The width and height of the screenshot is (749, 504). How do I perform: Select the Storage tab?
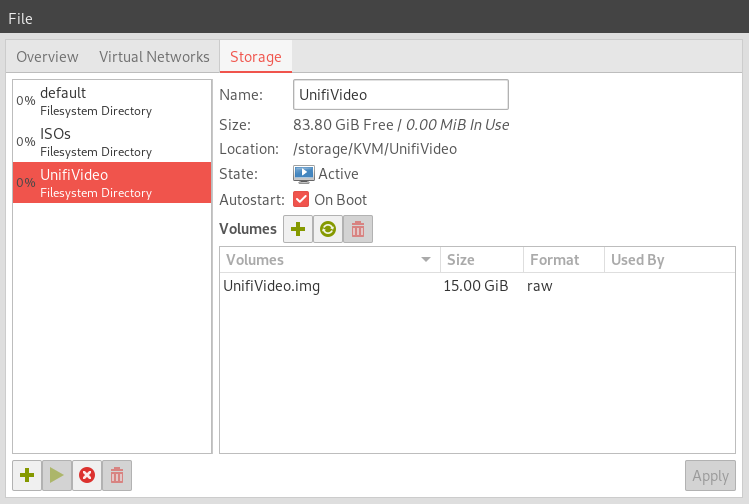point(256,57)
